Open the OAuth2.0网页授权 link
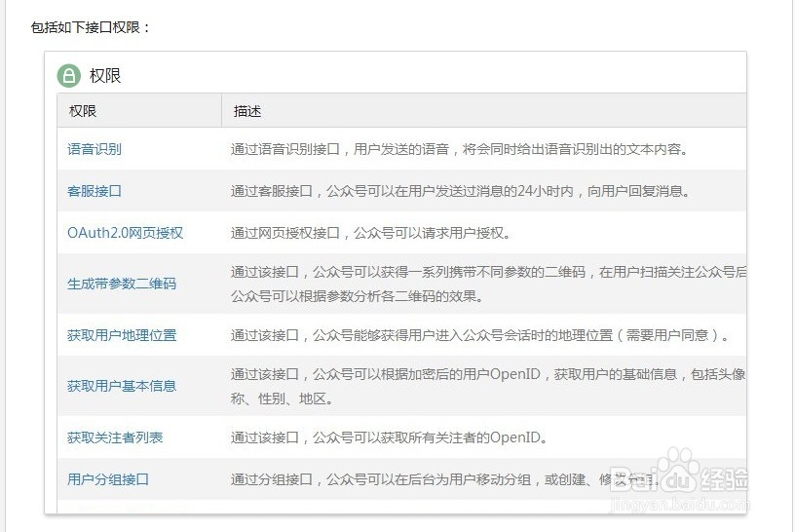Screen dimensions: 795x532 [126, 233]
